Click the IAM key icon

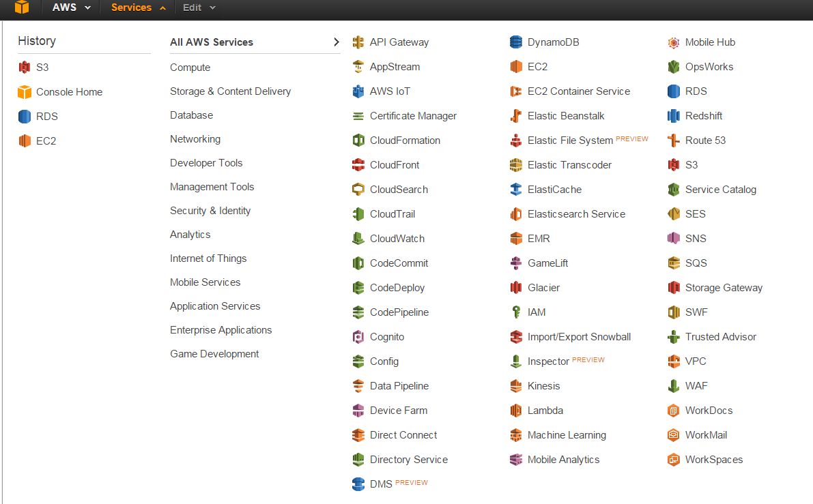tap(516, 312)
